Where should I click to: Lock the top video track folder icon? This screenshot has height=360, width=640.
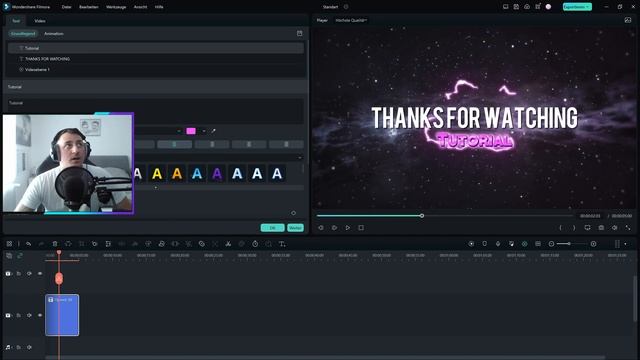19,273
